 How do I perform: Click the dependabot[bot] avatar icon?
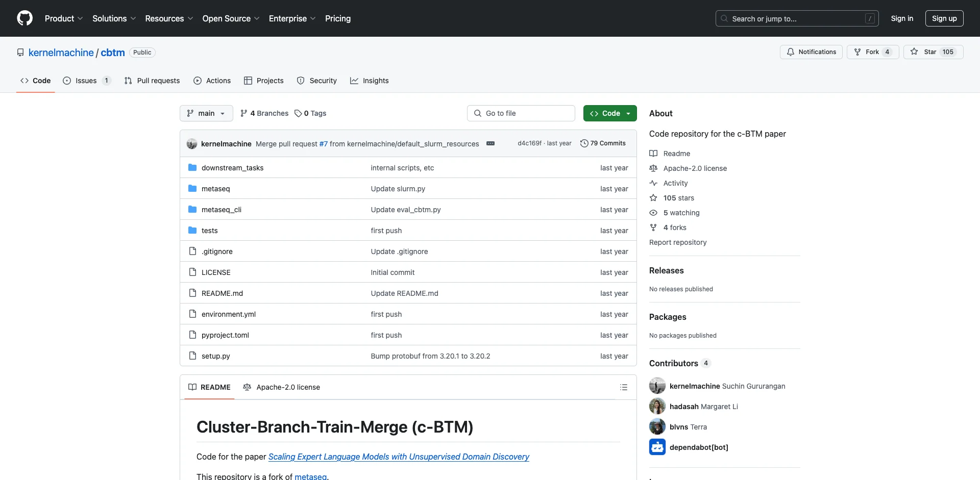pos(657,447)
